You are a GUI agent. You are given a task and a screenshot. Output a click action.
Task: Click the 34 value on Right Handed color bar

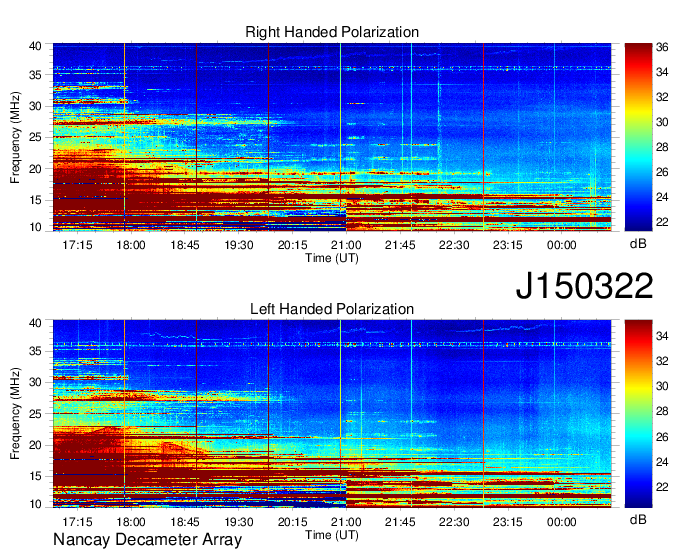662,72
